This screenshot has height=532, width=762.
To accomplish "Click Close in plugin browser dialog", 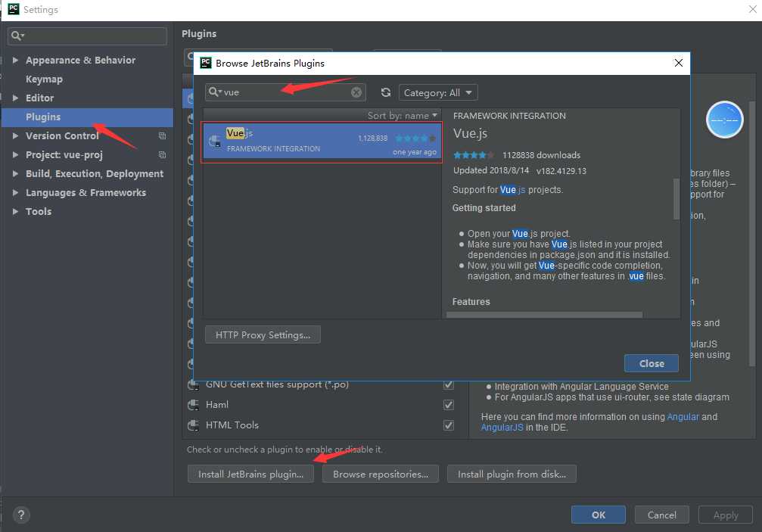I will click(x=652, y=363).
